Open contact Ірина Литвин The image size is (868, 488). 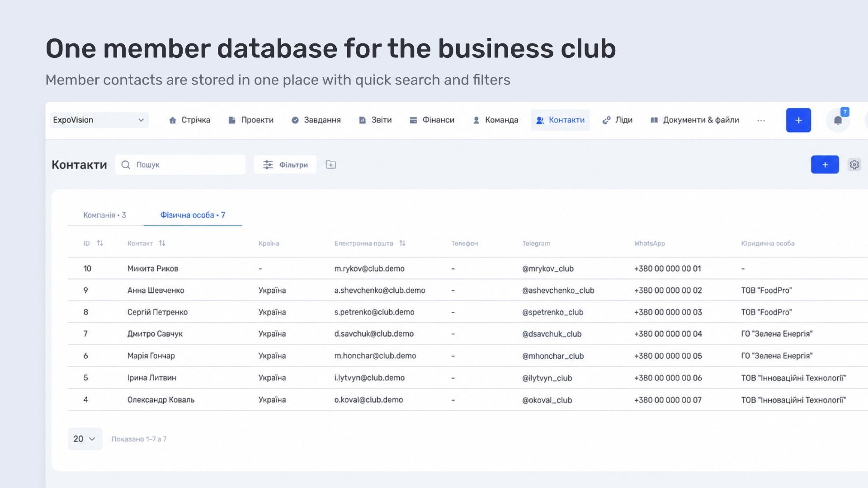point(152,378)
